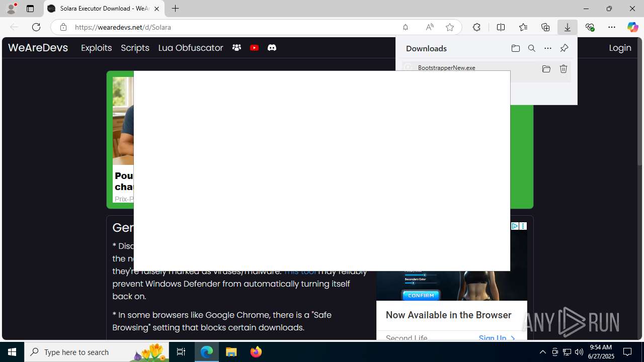Open more options in Downloads panel
Screen dimensions: 644x362
pyautogui.click(x=548, y=48)
